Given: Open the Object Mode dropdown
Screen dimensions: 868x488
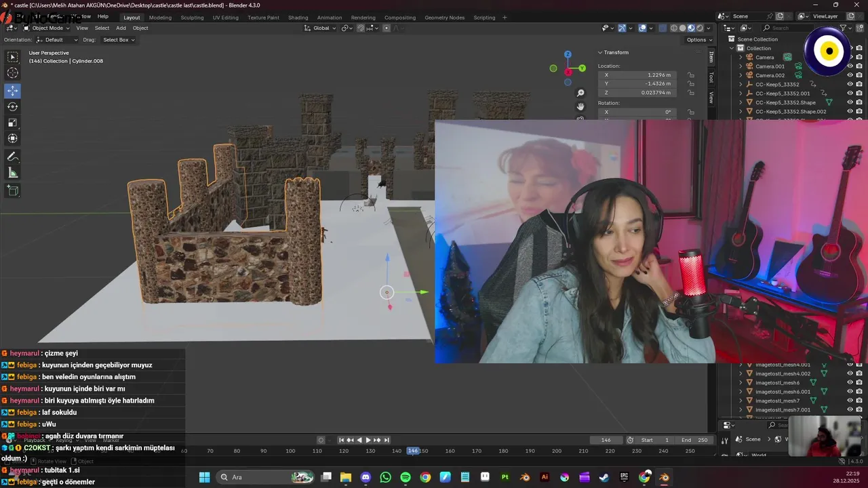Looking at the screenshot, I should click(x=45, y=28).
